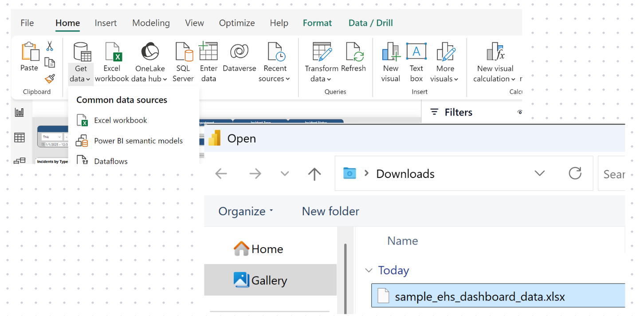Choose Power BI semantic models data source
This screenshot has width=644, height=316.
tap(134, 141)
